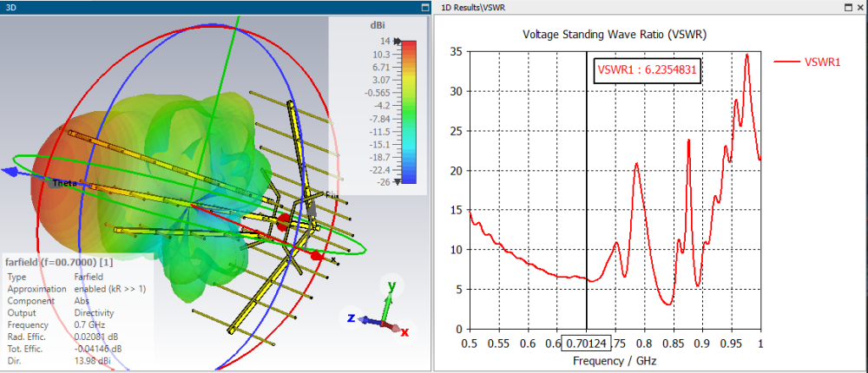Click the Frequency / GHz axis label
This screenshot has height=373, width=868.
click(615, 359)
